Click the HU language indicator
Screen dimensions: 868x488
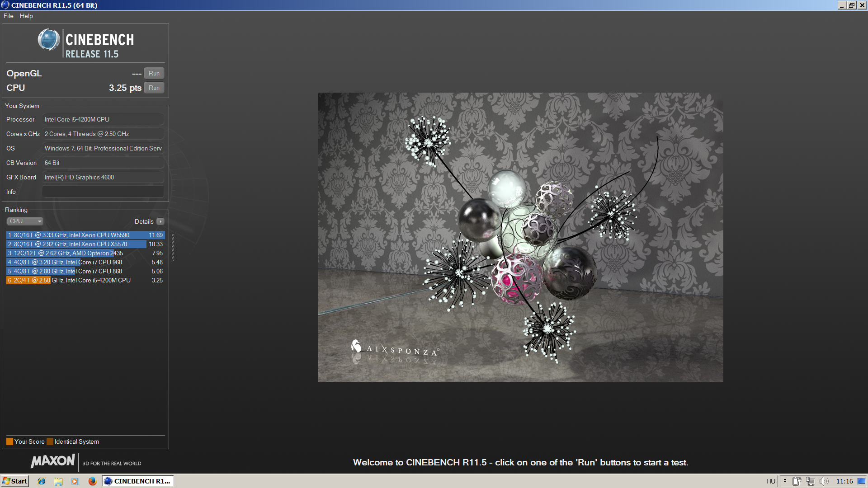tap(771, 481)
